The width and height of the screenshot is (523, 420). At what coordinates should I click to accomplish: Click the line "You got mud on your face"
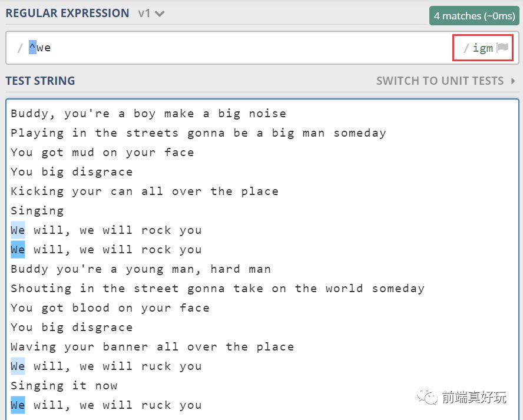[102, 153]
